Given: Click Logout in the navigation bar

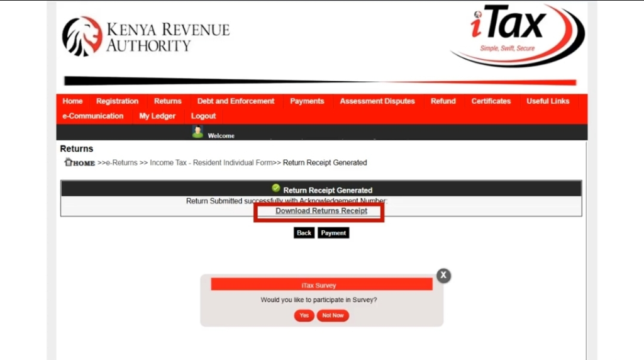Looking at the screenshot, I should tap(203, 116).
